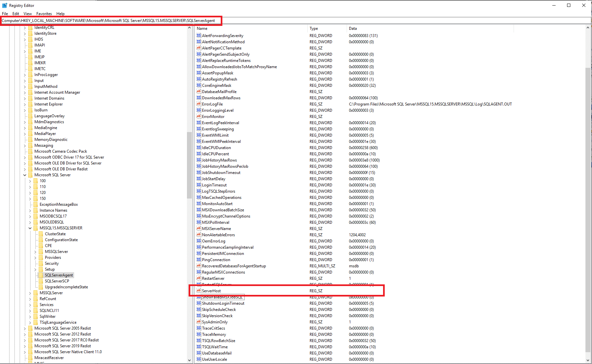The image size is (592, 364).
Task: Select the MSXServerName value entry
Action: [x=216, y=229]
